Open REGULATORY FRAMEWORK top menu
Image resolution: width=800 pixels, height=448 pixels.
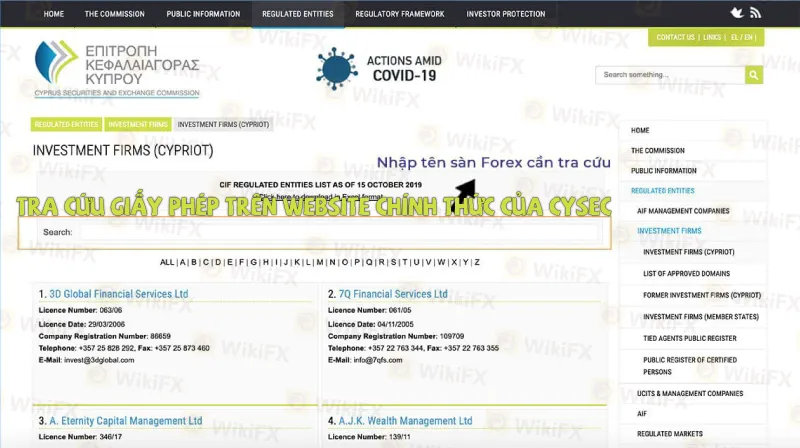pos(399,14)
